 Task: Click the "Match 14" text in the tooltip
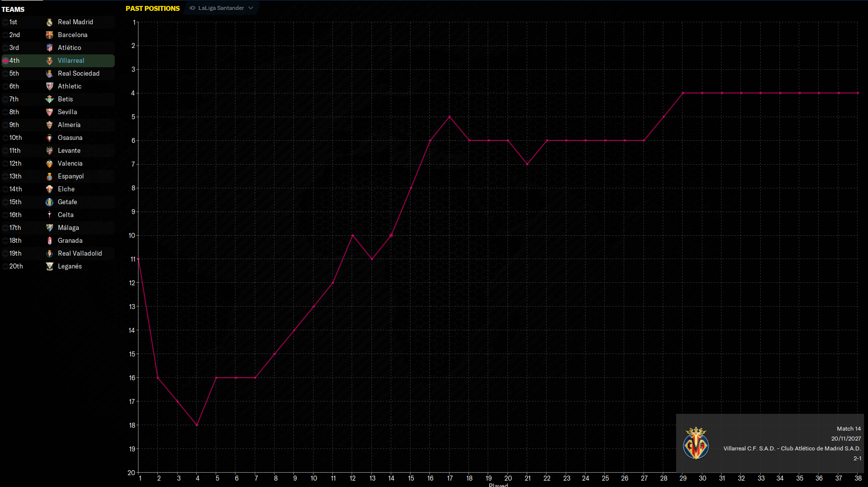click(x=849, y=429)
